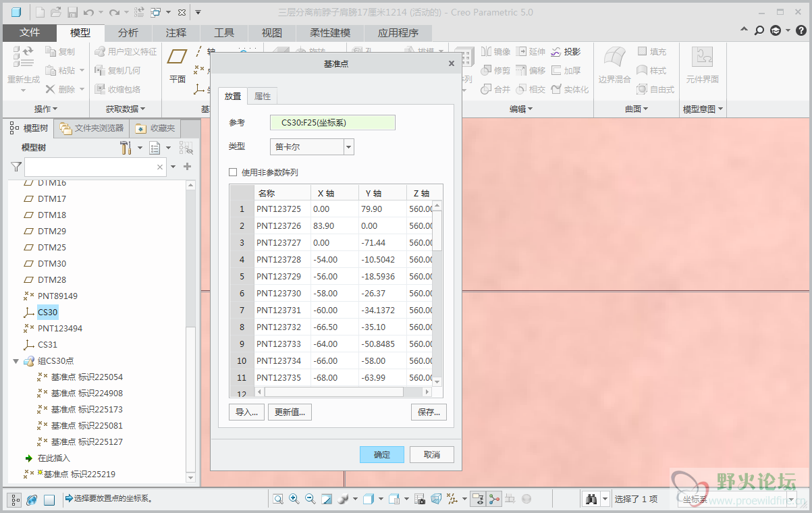Tick the 使用非参数阵列 checkbox
The width and height of the screenshot is (812, 513).
tap(233, 172)
